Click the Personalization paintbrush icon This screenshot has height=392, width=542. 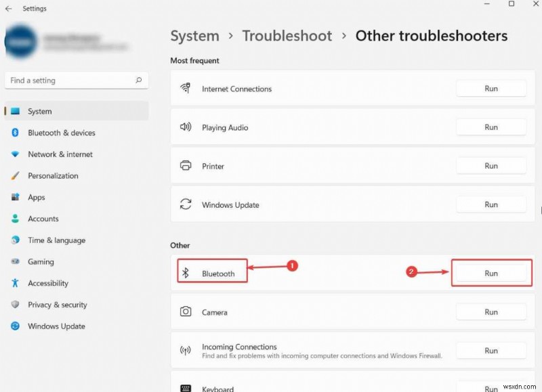(x=15, y=176)
